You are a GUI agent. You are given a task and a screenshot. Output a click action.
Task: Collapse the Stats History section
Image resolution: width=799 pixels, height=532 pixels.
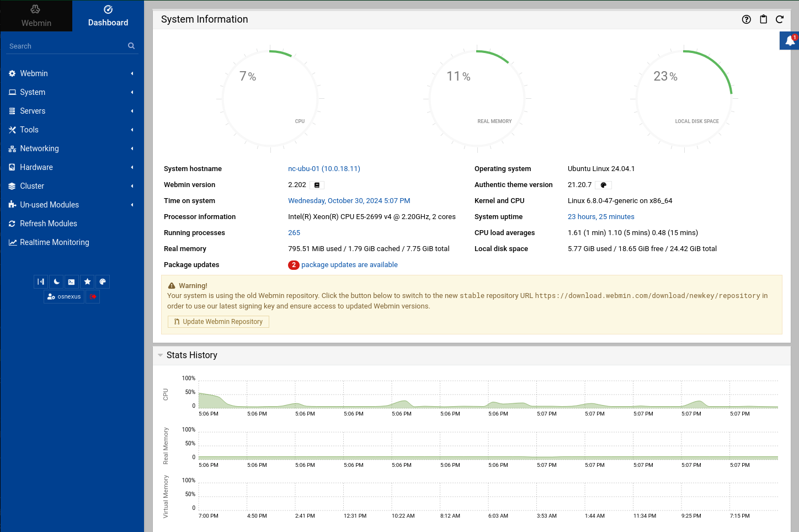pos(161,355)
